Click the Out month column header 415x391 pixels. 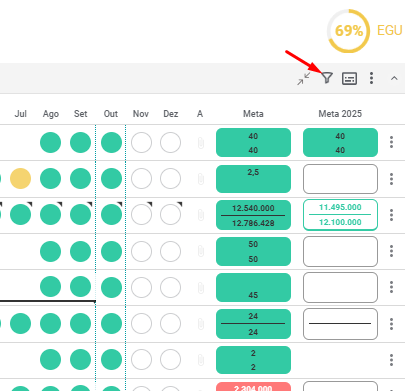[x=111, y=114]
